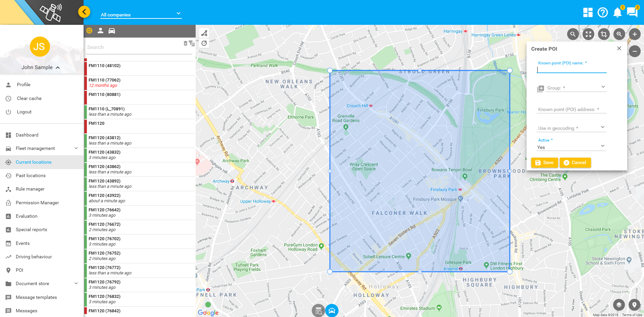The width and height of the screenshot is (644, 317).
Task: Click the map fullscreen expand icon
Action: tap(588, 34)
